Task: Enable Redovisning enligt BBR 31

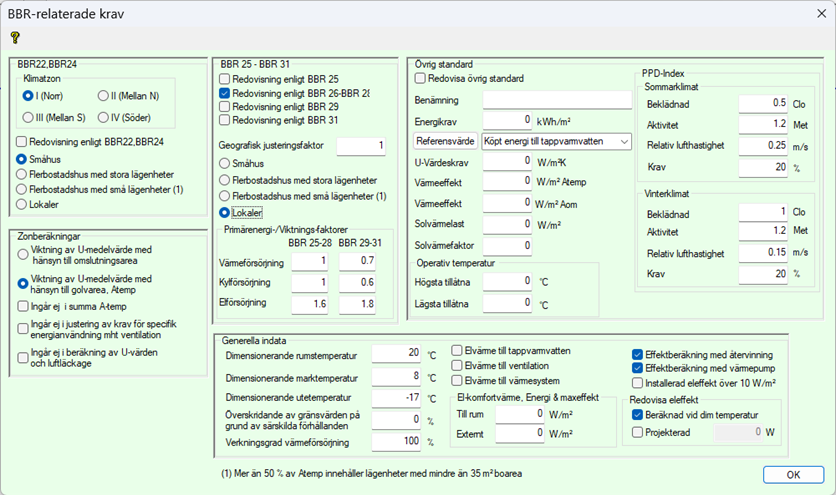Action: point(225,120)
